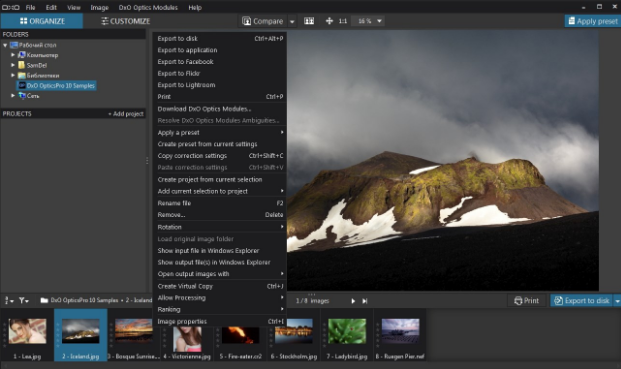Choose Export to Flickr
621x369 pixels.
[x=220, y=73]
